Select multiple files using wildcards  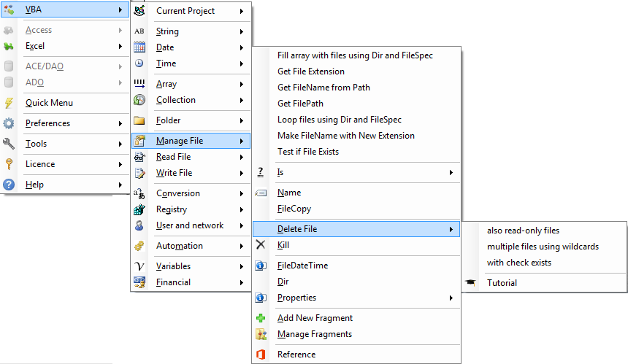(544, 247)
